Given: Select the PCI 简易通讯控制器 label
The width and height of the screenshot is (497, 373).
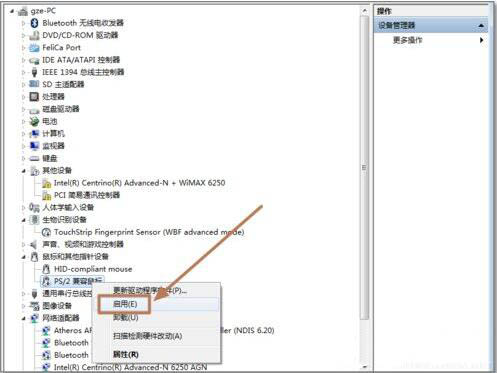Looking at the screenshot, I should 87,195.
